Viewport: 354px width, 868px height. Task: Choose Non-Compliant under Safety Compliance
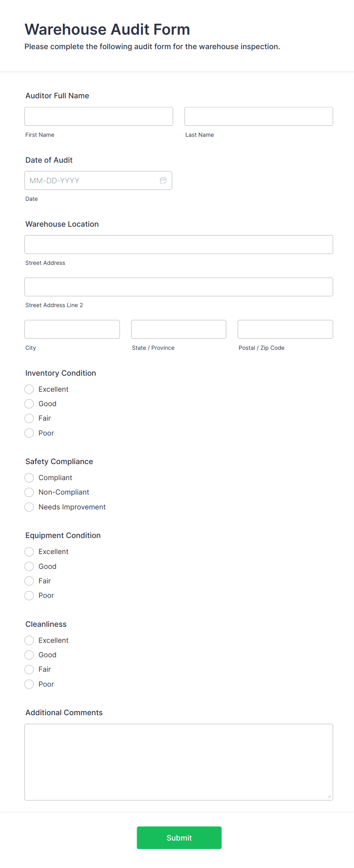29,492
